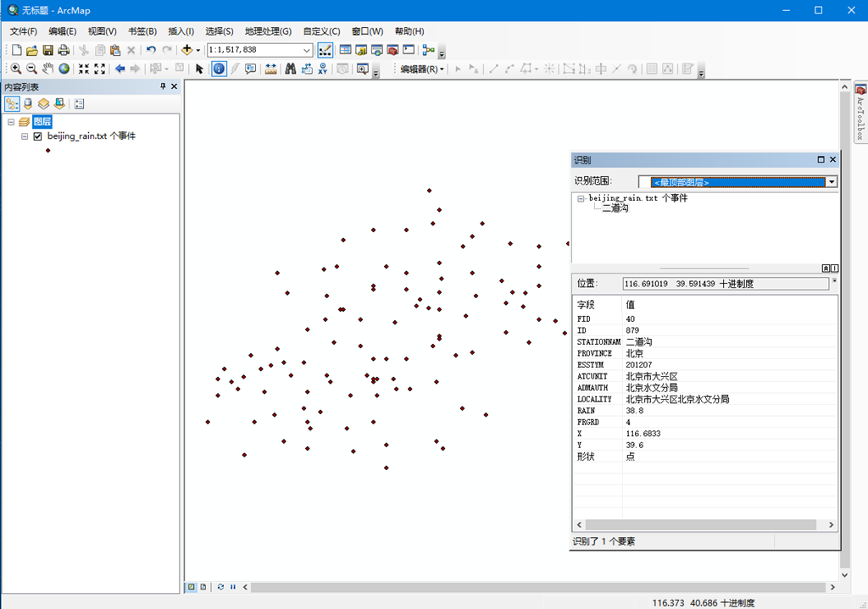Viewport: 868px width, 609px height.
Task: Open the 书签(B) menu
Action: (x=142, y=31)
